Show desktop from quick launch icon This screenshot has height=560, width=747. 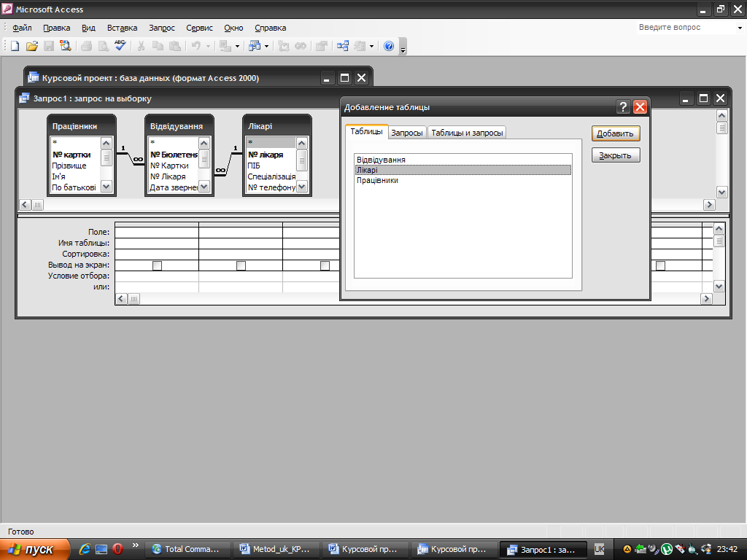click(x=101, y=549)
